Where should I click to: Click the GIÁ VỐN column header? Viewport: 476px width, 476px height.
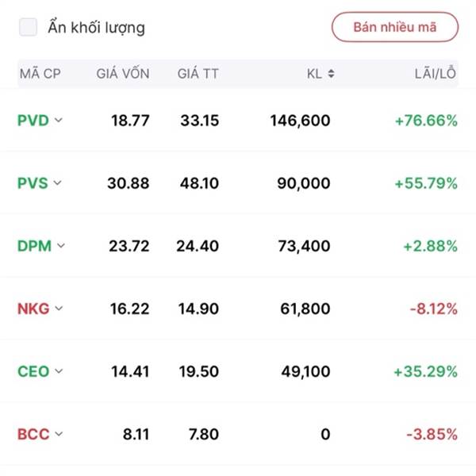pyautogui.click(x=122, y=74)
